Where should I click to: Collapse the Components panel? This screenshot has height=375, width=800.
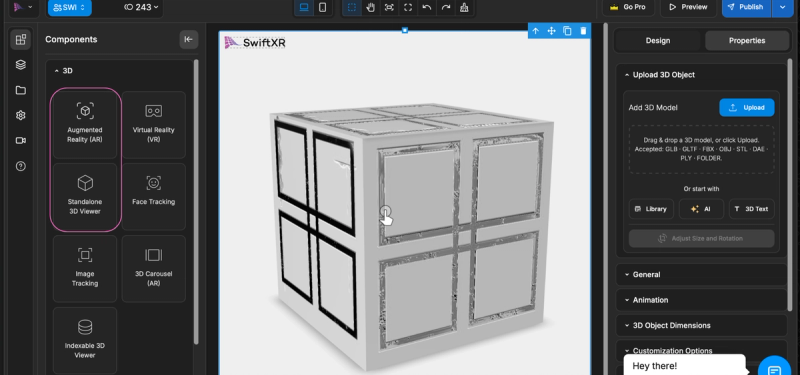189,39
